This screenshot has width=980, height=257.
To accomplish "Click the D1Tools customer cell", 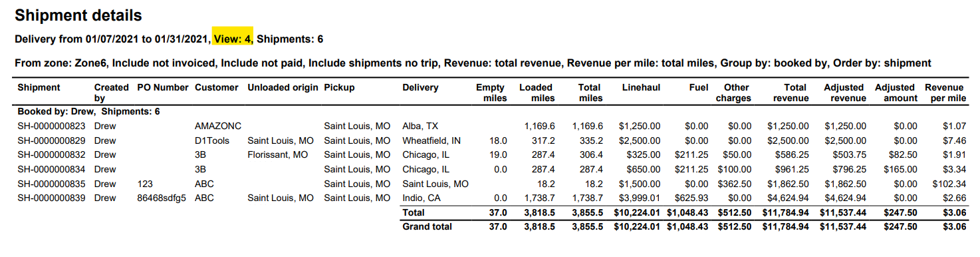I will 211,140.
